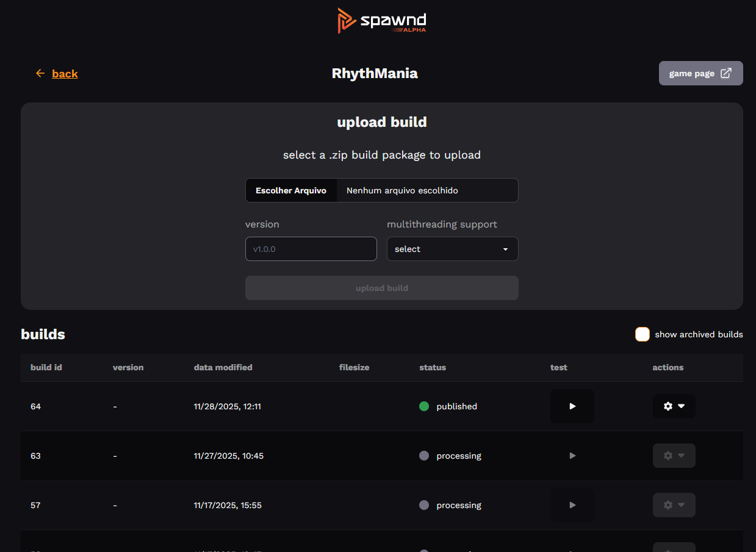Click the version column header
Image resolution: width=756 pixels, height=552 pixels.
(128, 367)
